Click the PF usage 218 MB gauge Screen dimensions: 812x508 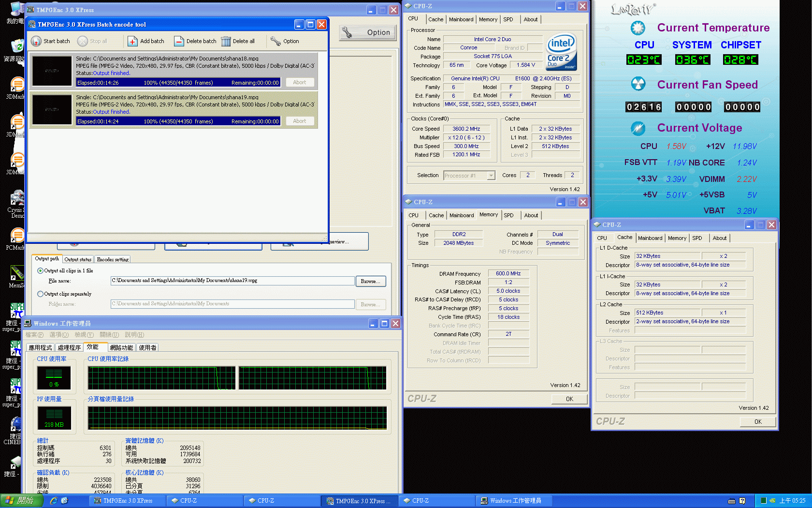(54, 418)
